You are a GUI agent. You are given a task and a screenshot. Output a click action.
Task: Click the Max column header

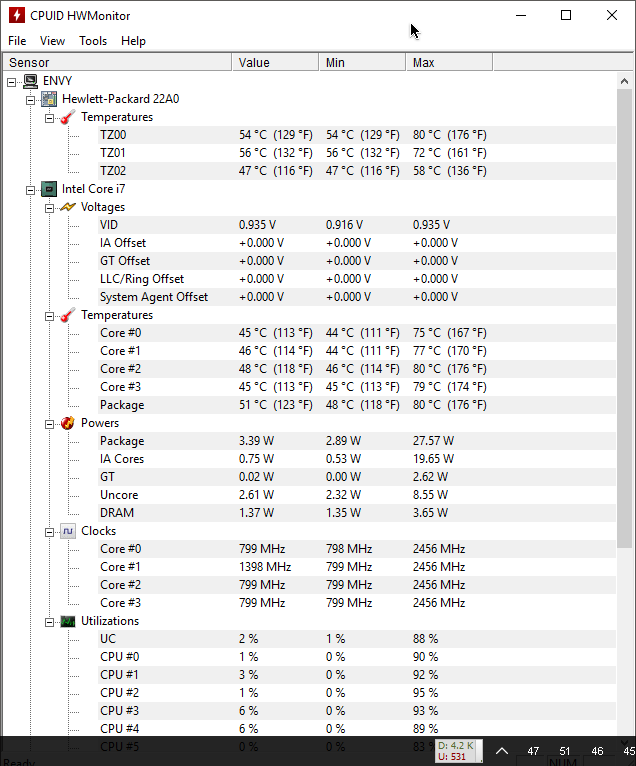click(x=449, y=63)
